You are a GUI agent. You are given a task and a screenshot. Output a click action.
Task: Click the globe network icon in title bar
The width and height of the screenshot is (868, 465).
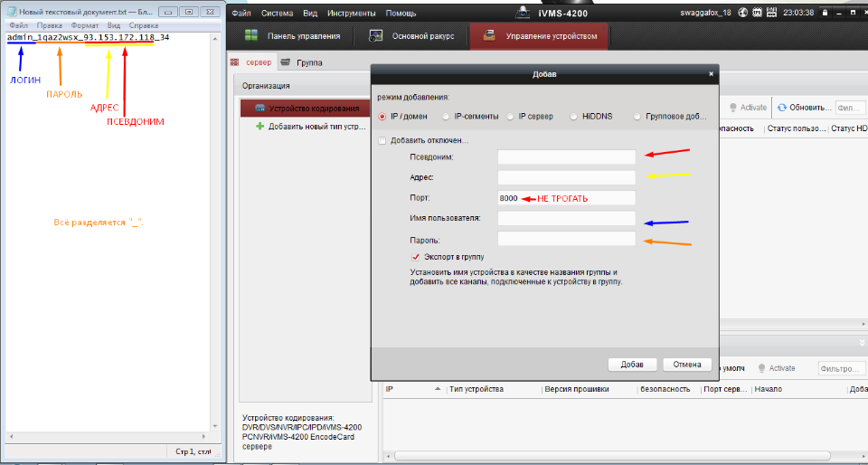click(743, 12)
